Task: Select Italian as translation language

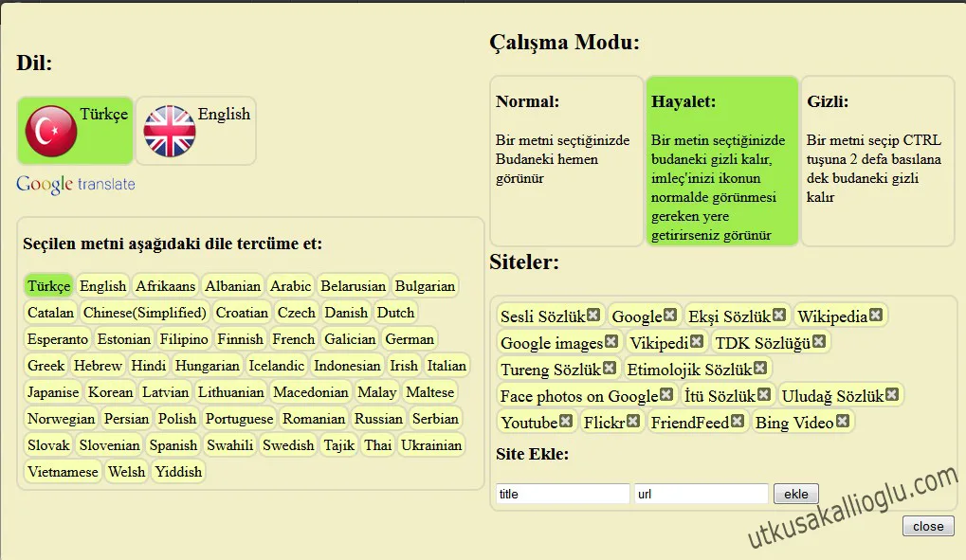Action: coord(447,366)
